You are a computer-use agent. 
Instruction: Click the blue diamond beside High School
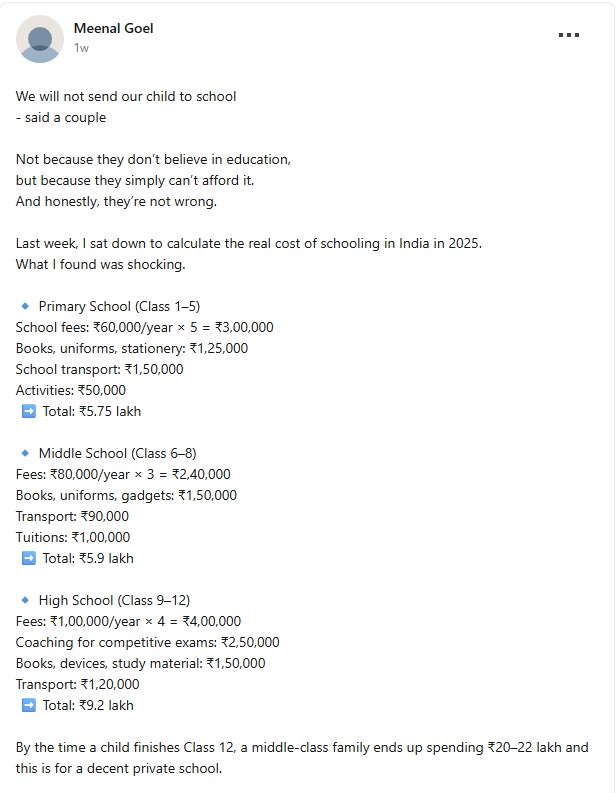25,600
